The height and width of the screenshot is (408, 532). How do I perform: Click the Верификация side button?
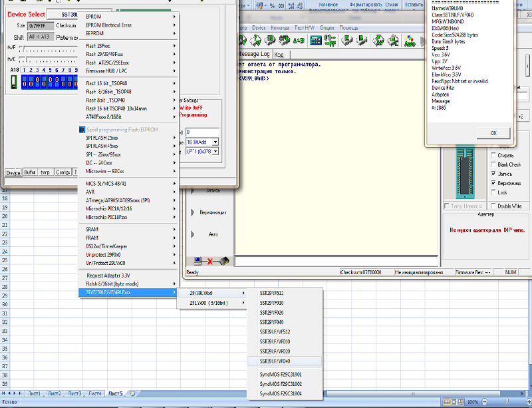tap(213, 212)
